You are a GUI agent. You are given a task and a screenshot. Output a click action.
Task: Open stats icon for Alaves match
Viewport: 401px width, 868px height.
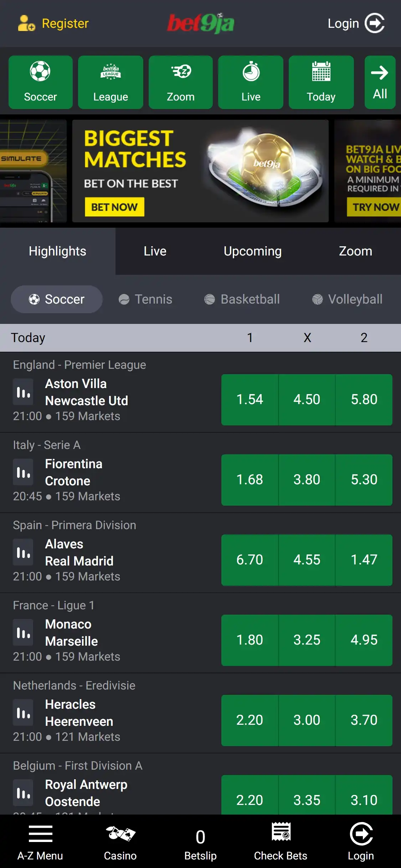23,552
